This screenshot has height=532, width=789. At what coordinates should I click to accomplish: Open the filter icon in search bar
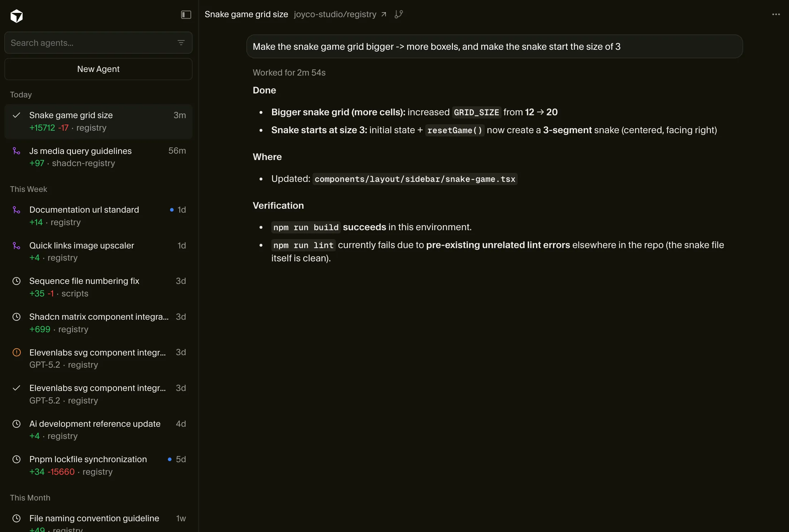click(181, 43)
